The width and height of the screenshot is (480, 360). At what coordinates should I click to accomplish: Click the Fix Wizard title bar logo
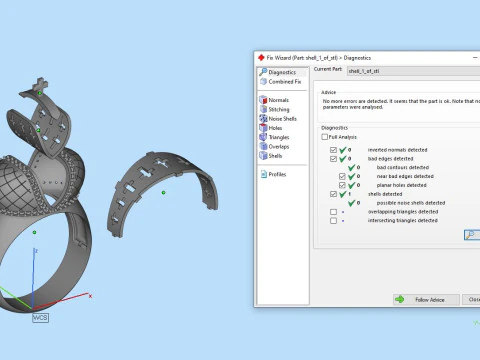(x=261, y=58)
